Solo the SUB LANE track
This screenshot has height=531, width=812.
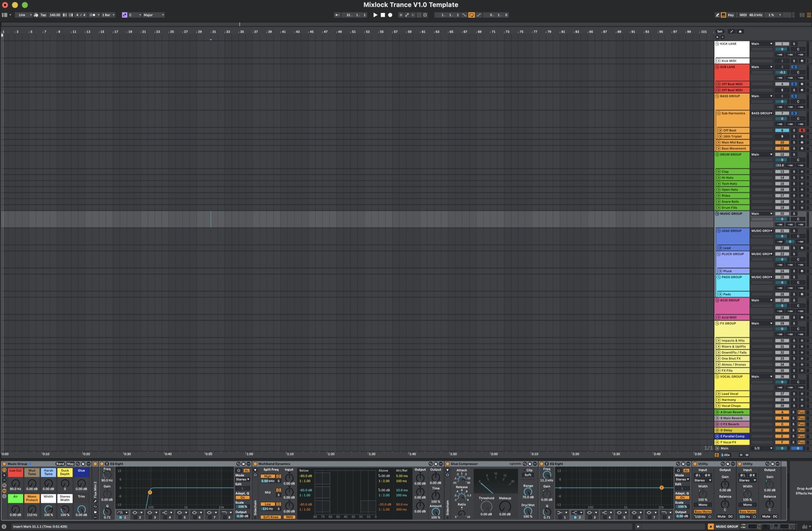794,67
